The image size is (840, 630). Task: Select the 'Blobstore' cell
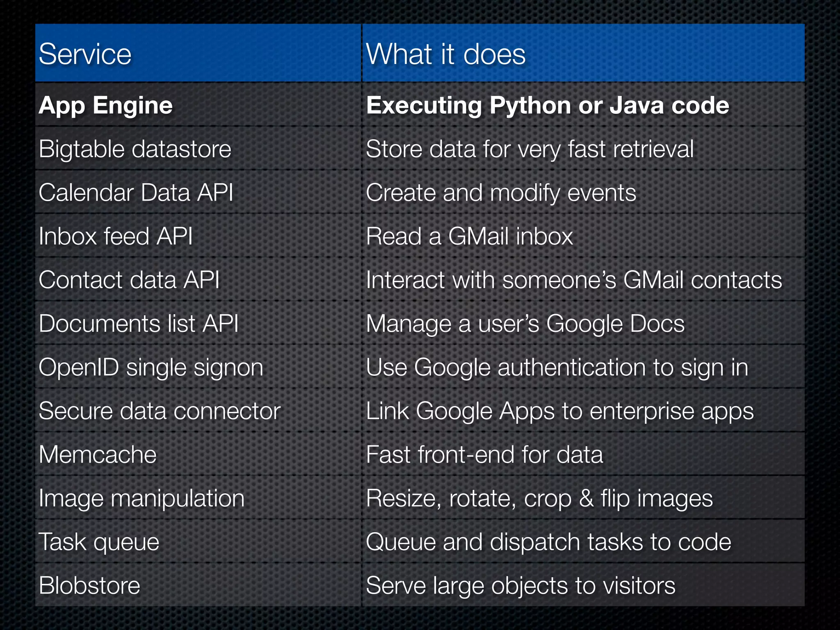click(x=198, y=585)
